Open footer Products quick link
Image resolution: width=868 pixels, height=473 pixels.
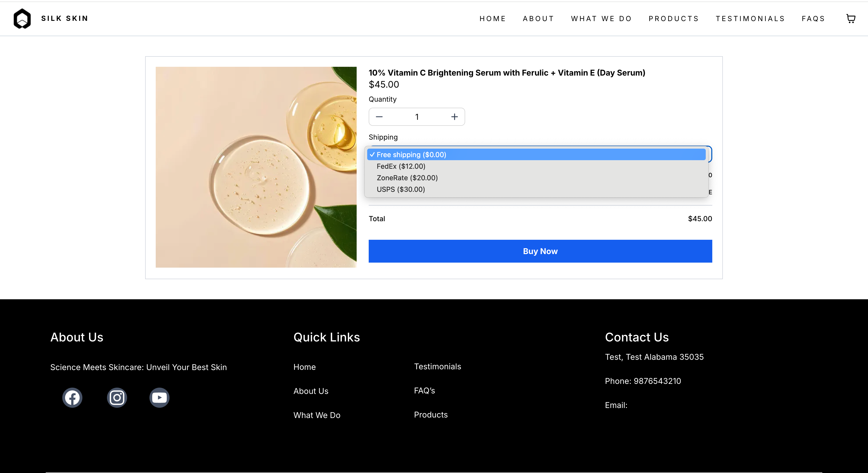tap(431, 415)
